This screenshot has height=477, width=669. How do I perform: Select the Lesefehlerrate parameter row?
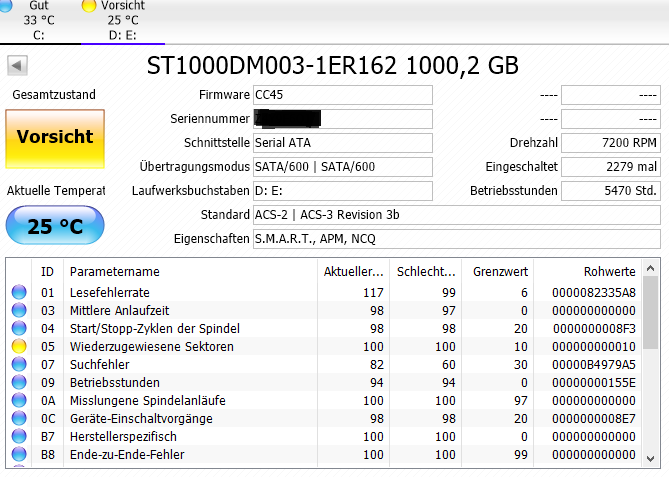[x=324, y=292]
